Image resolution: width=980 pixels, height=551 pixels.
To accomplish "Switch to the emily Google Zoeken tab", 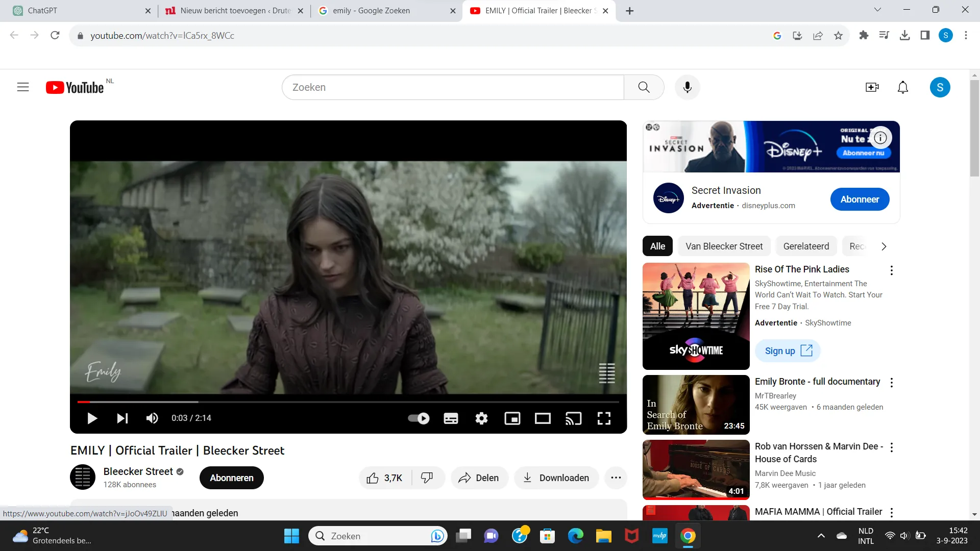I will (372, 11).
